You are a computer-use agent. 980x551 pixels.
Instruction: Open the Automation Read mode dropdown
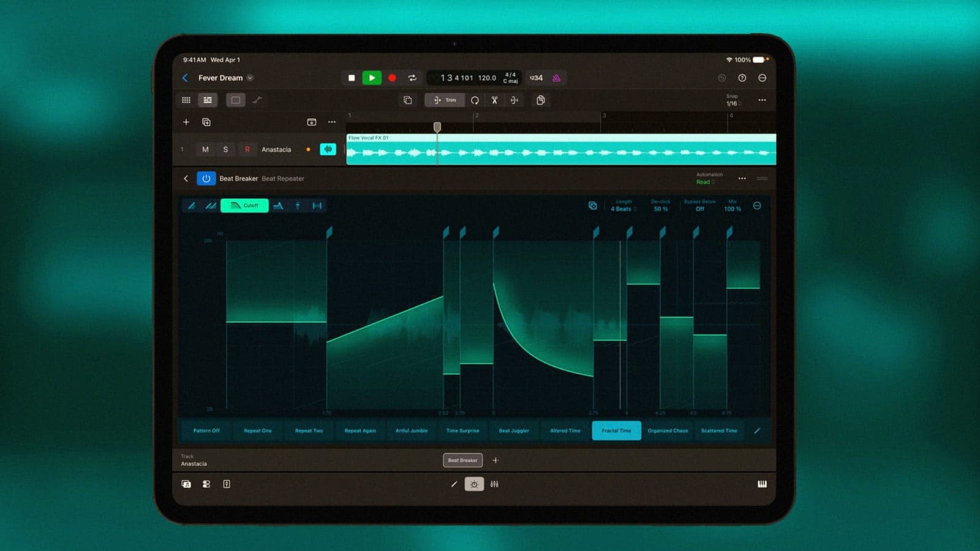[706, 182]
